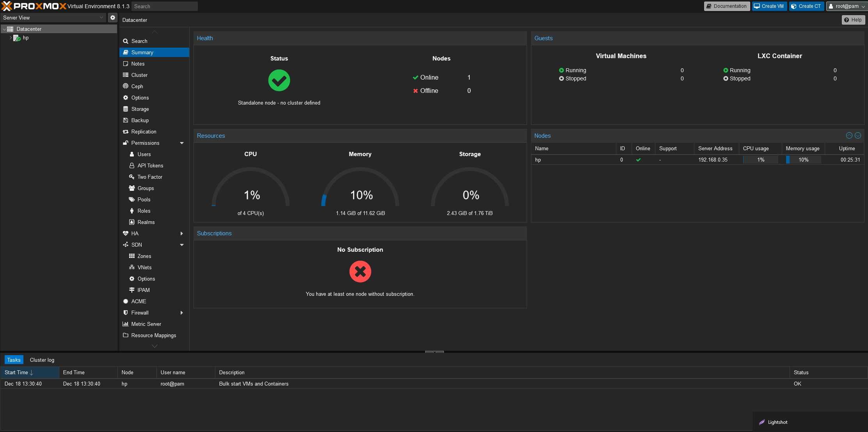Collapse the Permissions submenu arrow

182,143
